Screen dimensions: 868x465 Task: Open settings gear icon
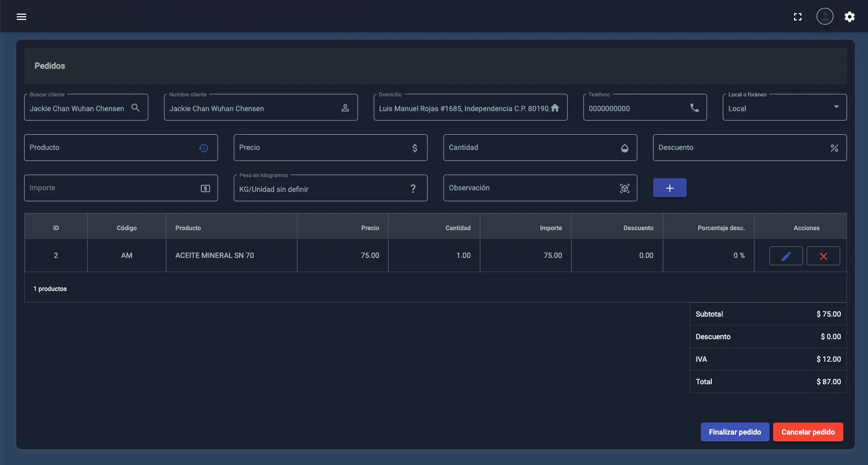coord(850,17)
